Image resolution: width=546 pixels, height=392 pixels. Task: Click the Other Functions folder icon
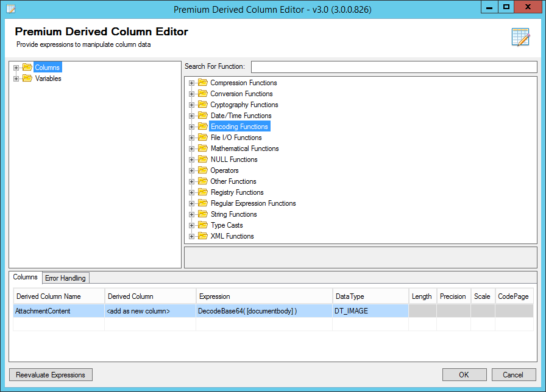pos(203,181)
